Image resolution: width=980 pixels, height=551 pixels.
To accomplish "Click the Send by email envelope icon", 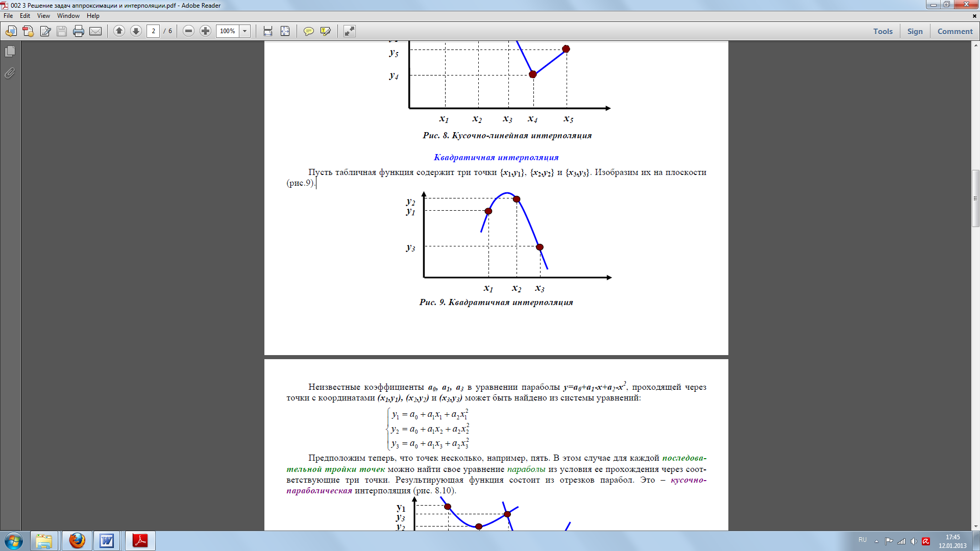I will point(95,31).
